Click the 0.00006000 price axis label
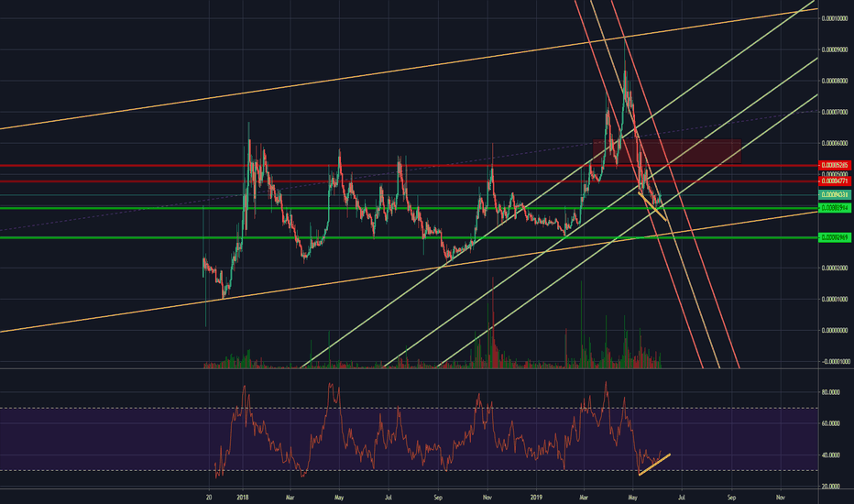This screenshot has height=504, width=854. coord(835,143)
